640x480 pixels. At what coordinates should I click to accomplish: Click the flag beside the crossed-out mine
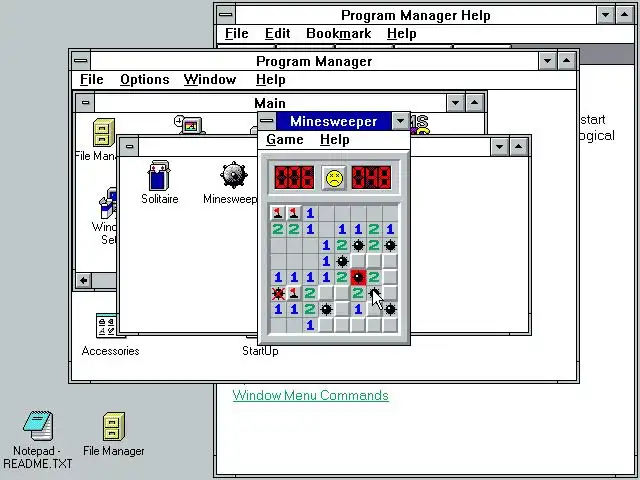coord(294,293)
